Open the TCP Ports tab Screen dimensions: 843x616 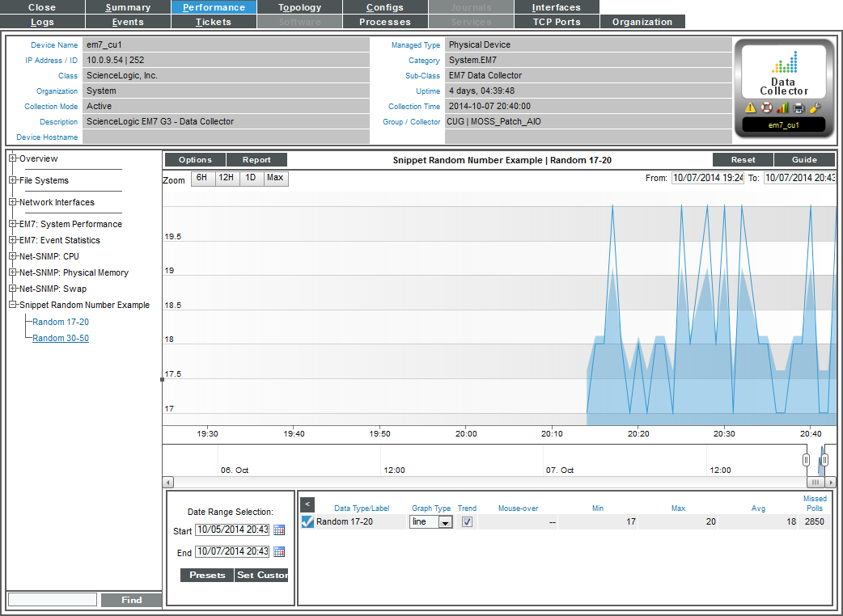pos(557,22)
